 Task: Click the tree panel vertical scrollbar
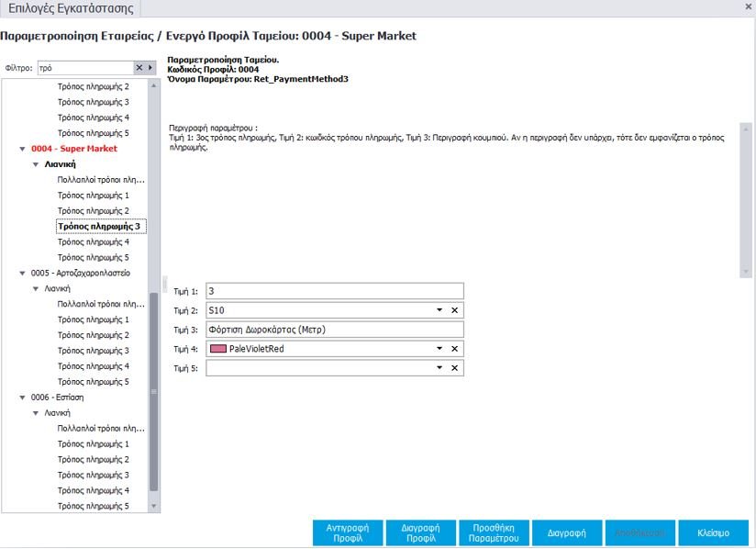point(154,390)
